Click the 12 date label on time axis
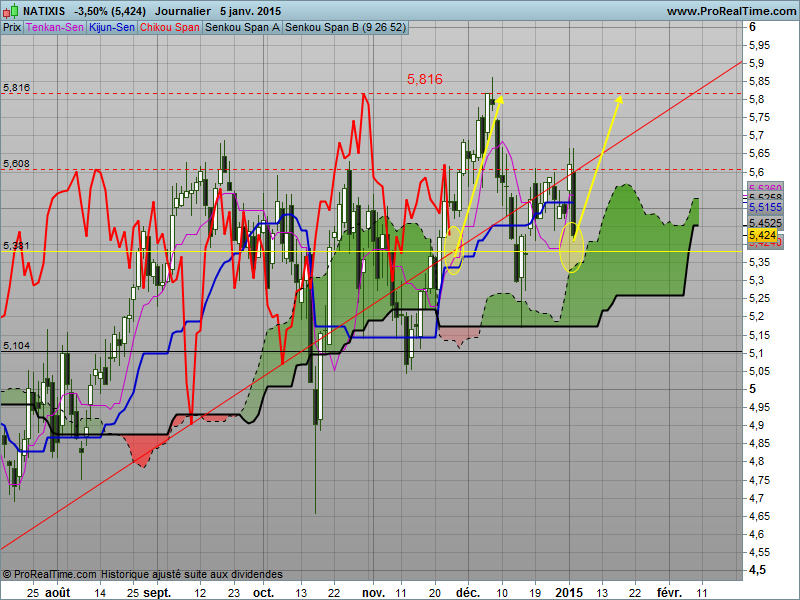 click(x=201, y=593)
